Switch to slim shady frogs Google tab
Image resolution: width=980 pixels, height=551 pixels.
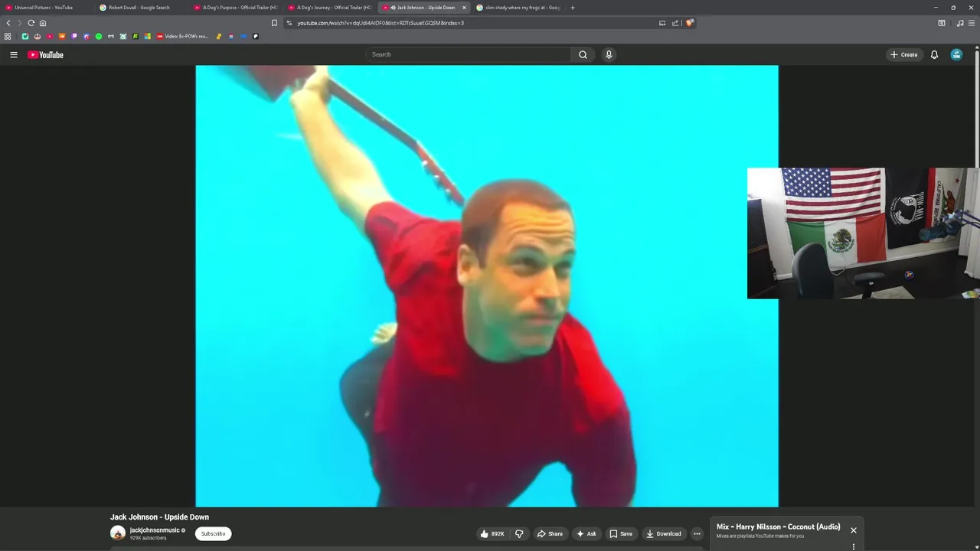tap(518, 8)
